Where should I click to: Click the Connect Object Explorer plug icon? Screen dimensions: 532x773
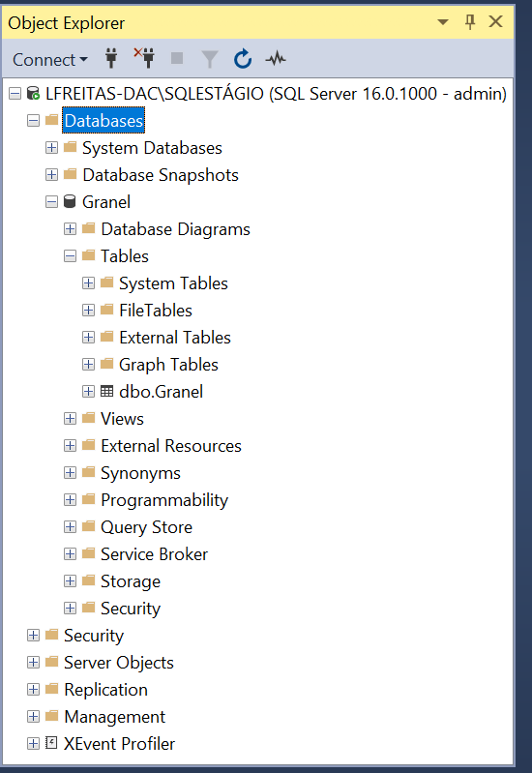pos(111,59)
